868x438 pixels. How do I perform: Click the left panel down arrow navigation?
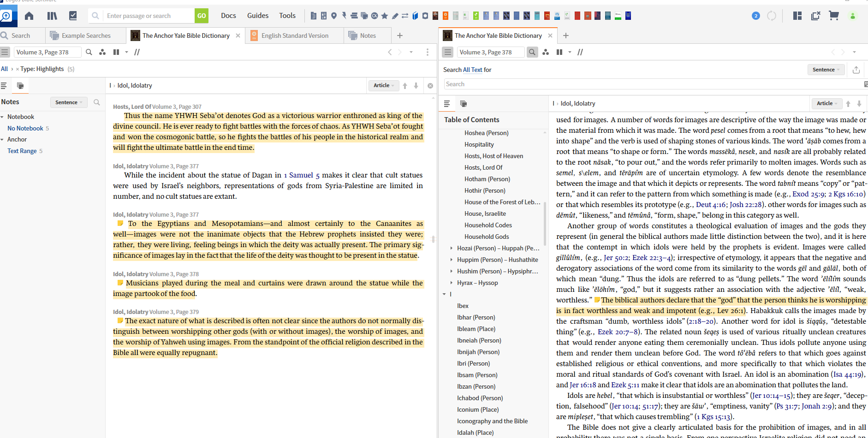click(416, 86)
